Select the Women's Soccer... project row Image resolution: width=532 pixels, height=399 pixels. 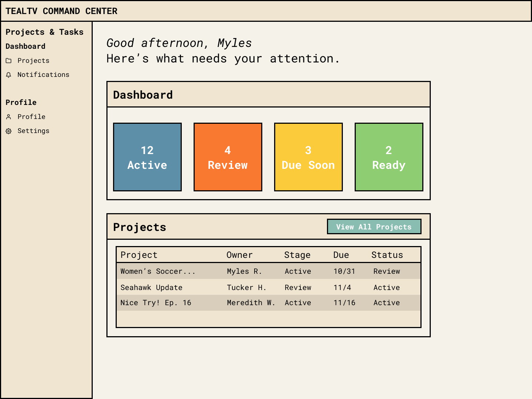269,271
